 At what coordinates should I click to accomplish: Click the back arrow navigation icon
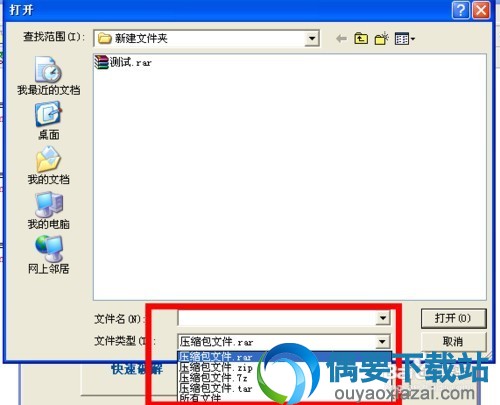[x=341, y=39]
